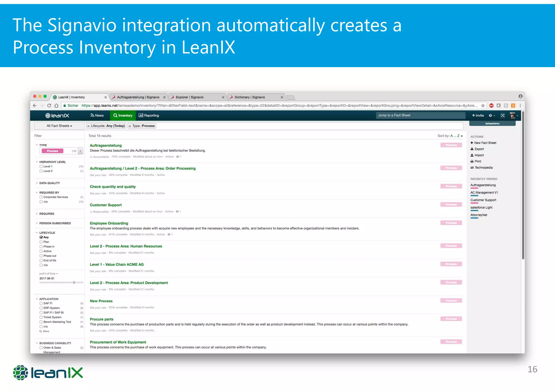The width and height of the screenshot is (555, 392).
Task: Switch to Dictionary Signavio browser tab
Action: 256,97
